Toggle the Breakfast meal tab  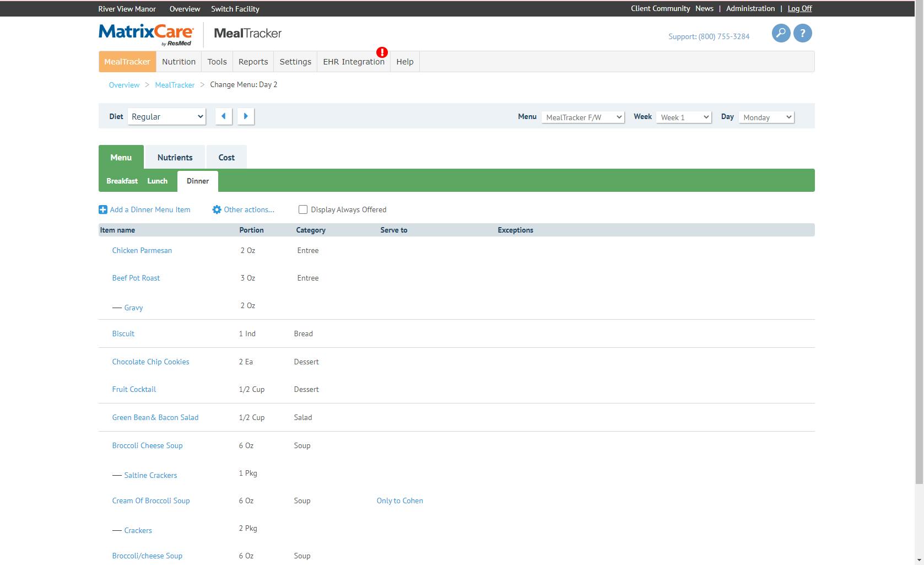coord(122,181)
